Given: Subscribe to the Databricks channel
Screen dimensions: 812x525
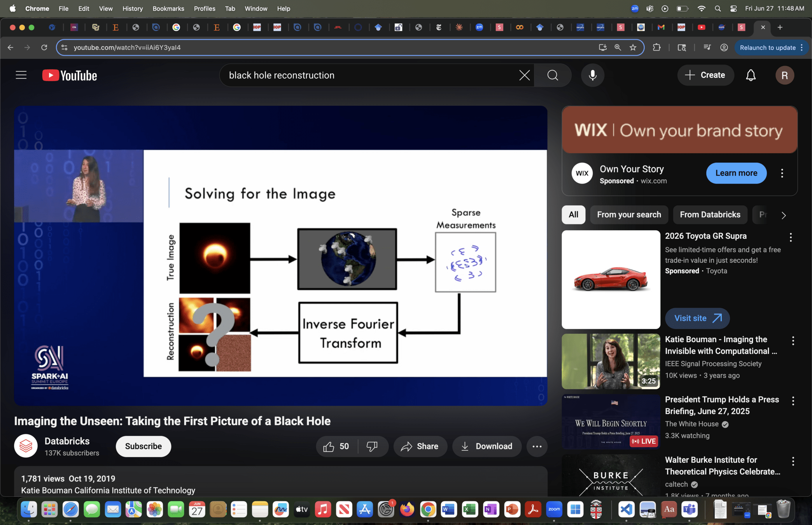Looking at the screenshot, I should [x=143, y=446].
